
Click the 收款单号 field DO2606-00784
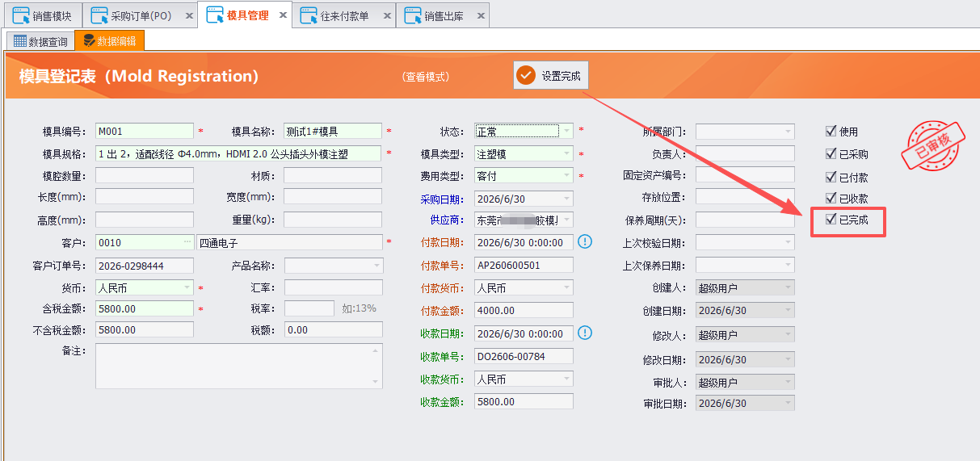pyautogui.click(x=524, y=356)
